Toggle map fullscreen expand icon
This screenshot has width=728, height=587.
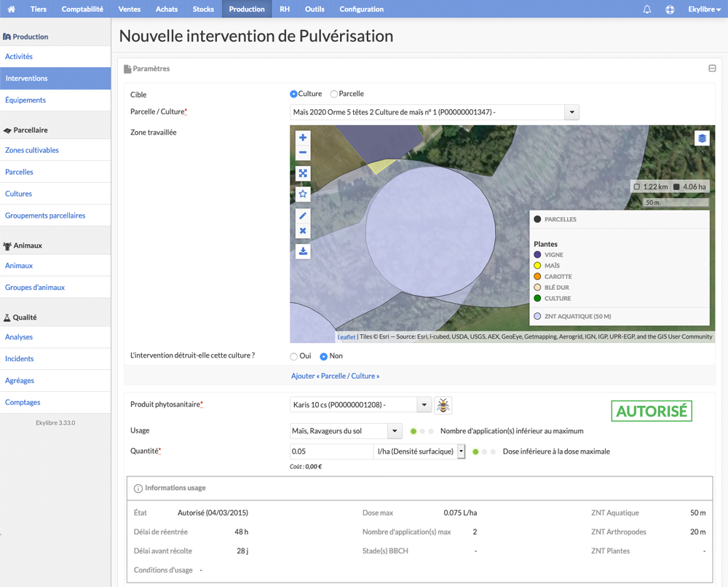pos(303,173)
